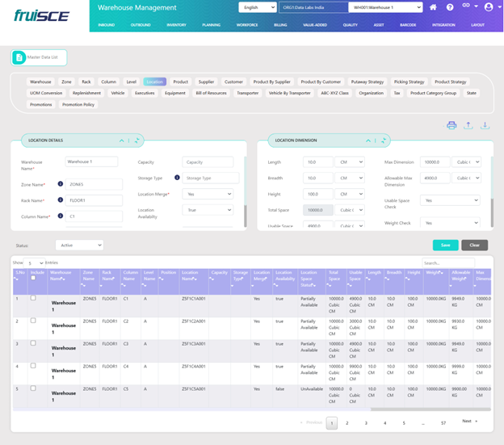Viewport: 504px width, 445px height.
Task: Click the Location Details panel vertical scrollbar
Action: 246,216
